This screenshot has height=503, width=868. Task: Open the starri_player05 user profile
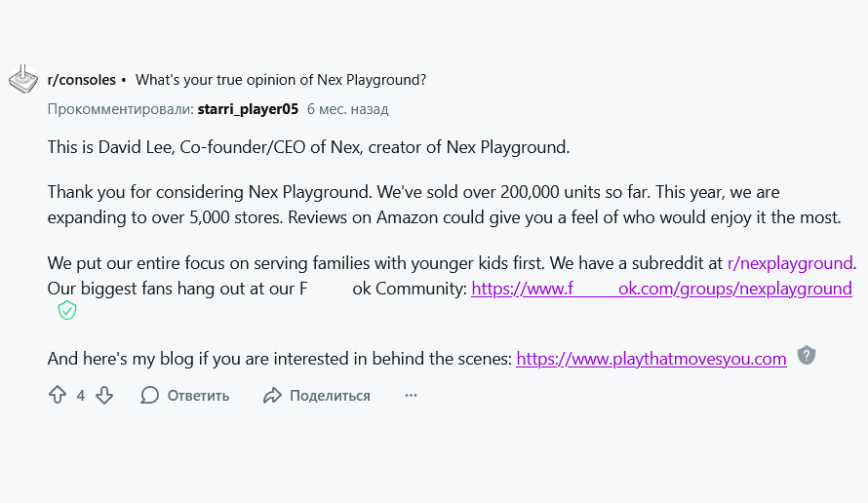(x=248, y=109)
